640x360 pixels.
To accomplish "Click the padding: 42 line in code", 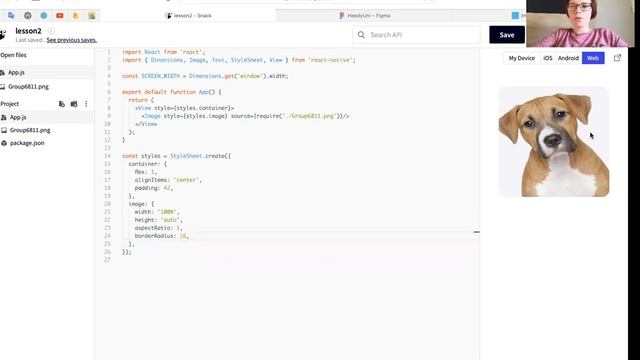I will point(154,188).
